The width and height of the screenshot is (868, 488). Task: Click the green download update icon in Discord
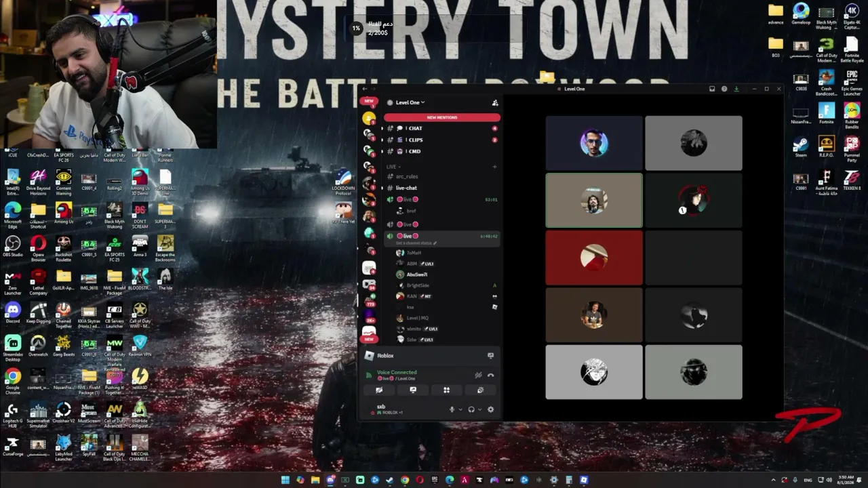[736, 89]
